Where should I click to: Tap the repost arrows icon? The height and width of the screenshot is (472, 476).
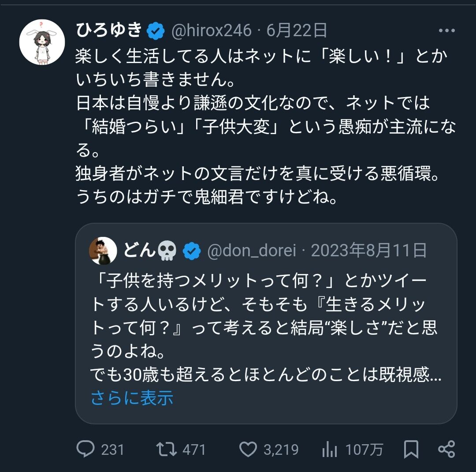166,449
